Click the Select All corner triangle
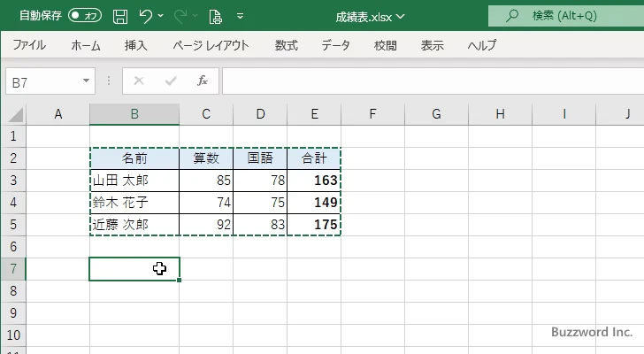Viewport: 644px width, 354px height. coord(15,115)
